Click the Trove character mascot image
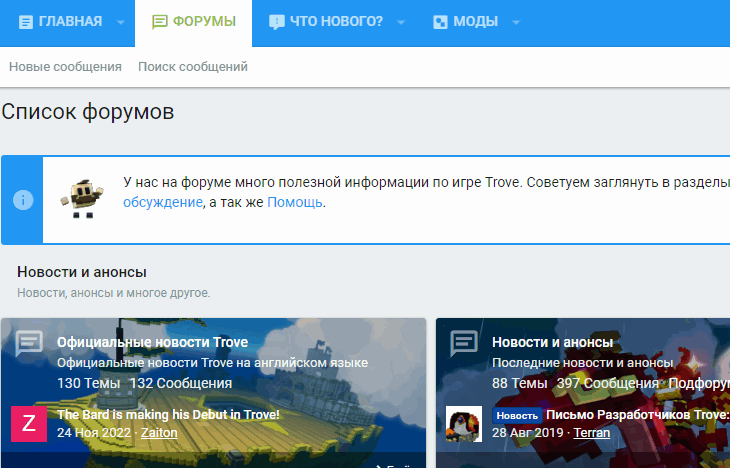This screenshot has width=730, height=468. tap(82, 199)
